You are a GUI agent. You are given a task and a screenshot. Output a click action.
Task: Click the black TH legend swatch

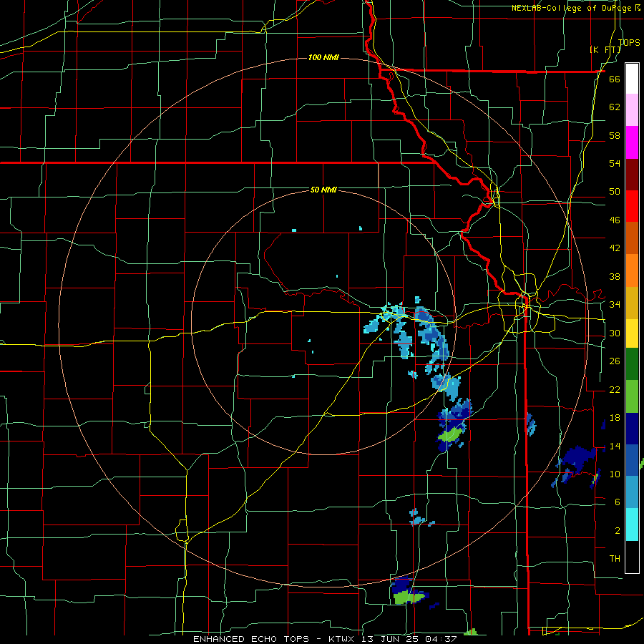tap(632, 557)
